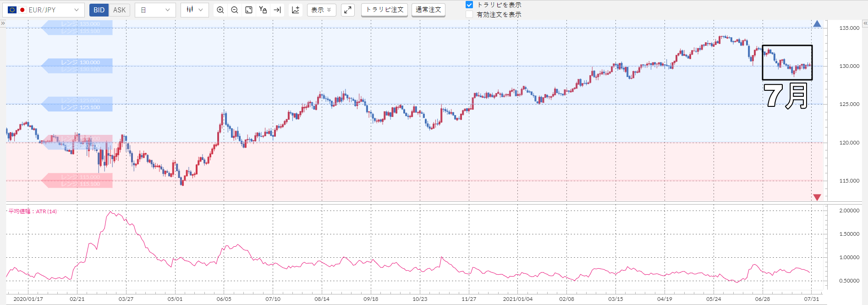Click the 03/27 date label
The width and height of the screenshot is (868, 305).
click(126, 299)
